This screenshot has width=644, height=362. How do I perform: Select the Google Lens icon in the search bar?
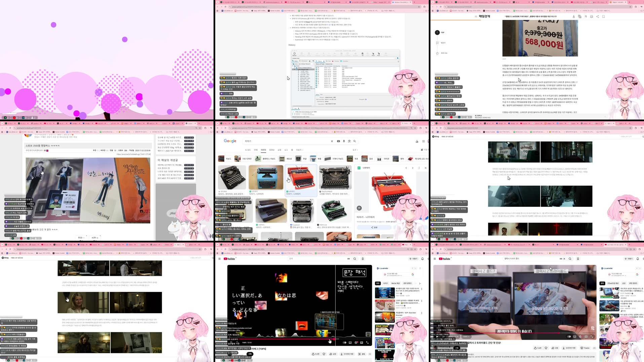pyautogui.click(x=348, y=141)
